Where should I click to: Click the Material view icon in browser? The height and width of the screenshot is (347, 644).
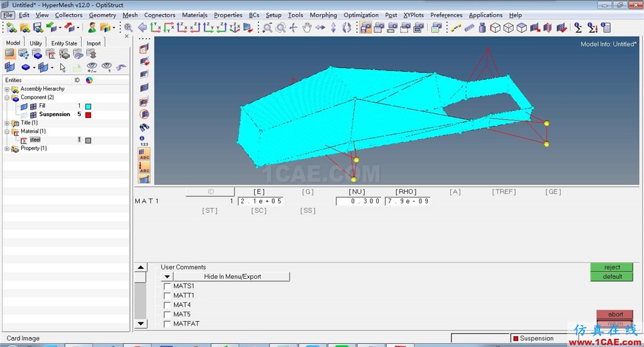point(50,54)
